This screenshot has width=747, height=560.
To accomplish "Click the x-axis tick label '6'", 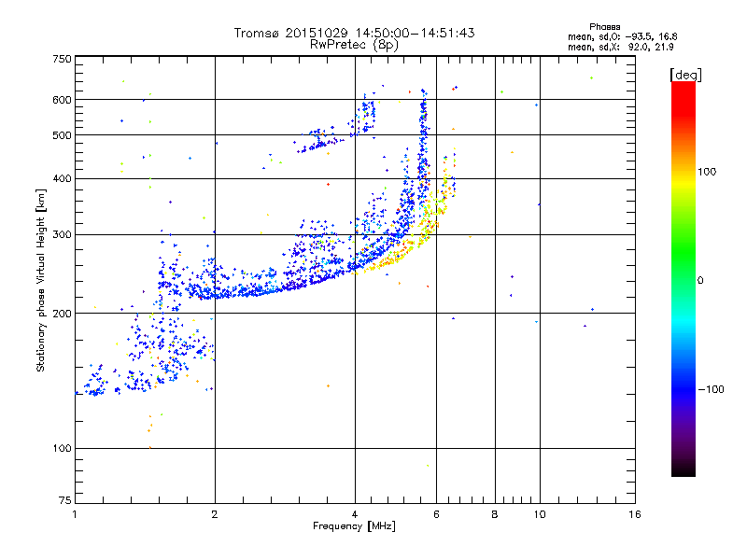I will [436, 514].
